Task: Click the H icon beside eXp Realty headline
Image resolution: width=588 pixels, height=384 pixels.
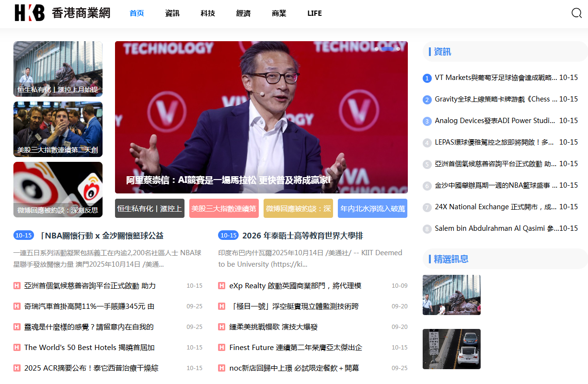Action: coord(221,286)
